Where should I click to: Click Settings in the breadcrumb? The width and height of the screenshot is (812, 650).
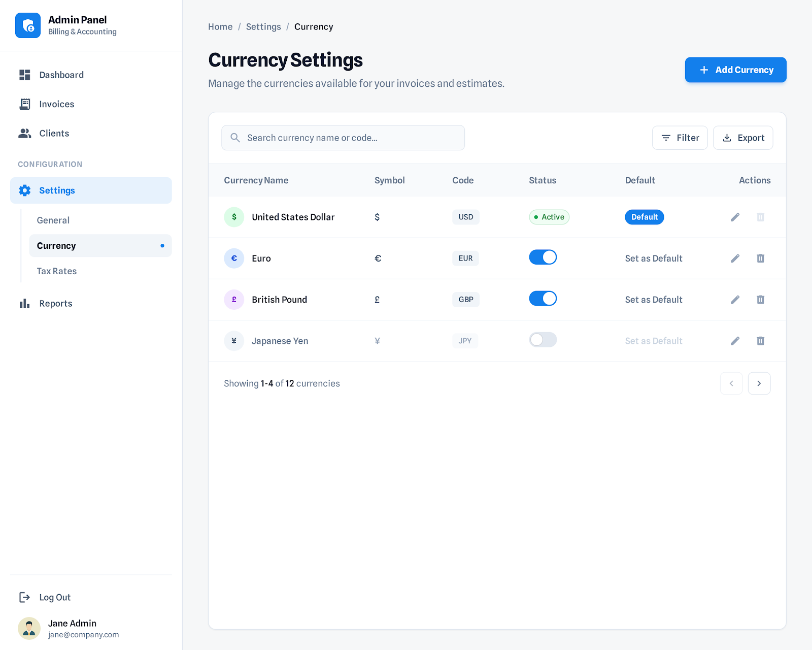coord(263,27)
